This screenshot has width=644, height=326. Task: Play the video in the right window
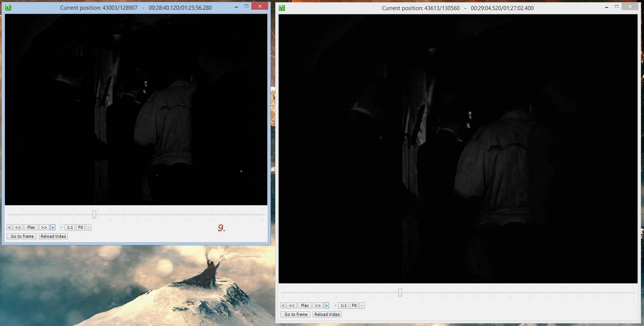(x=305, y=305)
